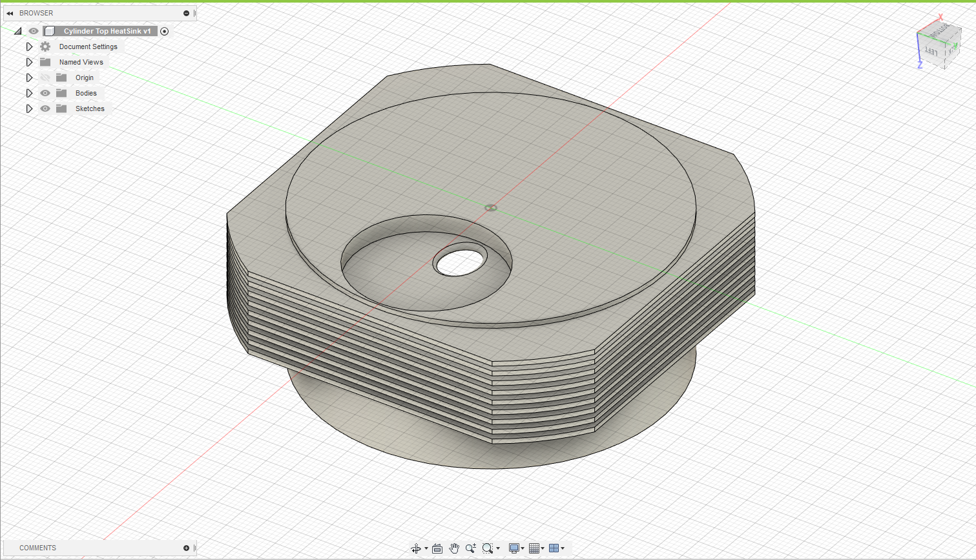976x560 pixels.
Task: Click the BROWSER panel title
Action: coord(36,13)
